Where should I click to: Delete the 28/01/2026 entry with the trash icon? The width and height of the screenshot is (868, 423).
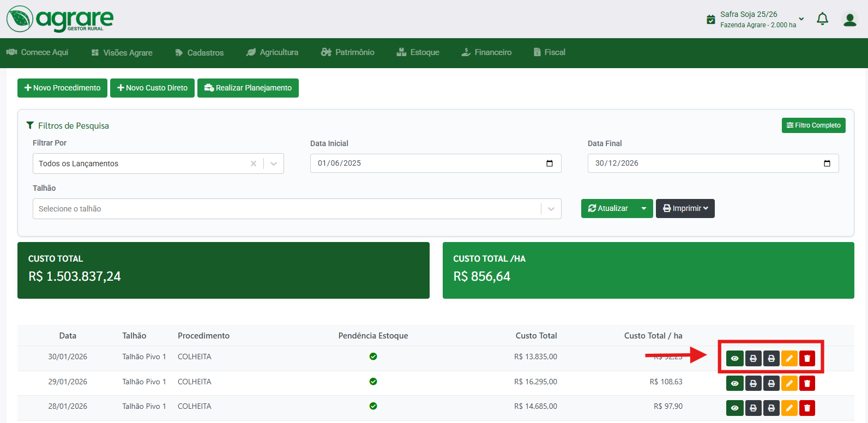click(807, 408)
